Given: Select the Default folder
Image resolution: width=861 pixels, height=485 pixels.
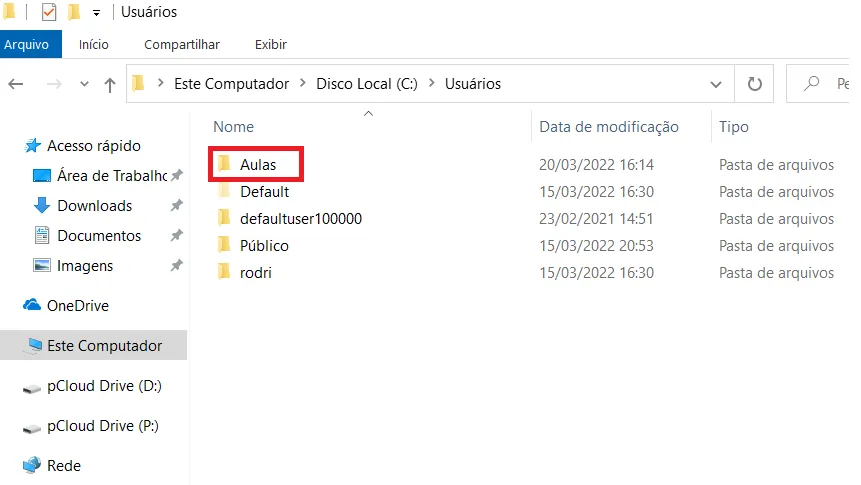Looking at the screenshot, I should tap(264, 192).
